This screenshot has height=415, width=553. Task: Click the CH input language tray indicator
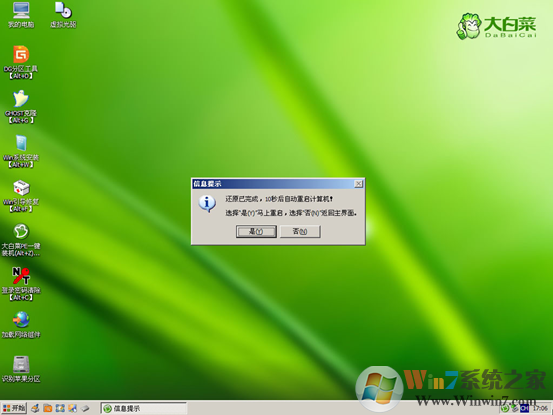524,408
